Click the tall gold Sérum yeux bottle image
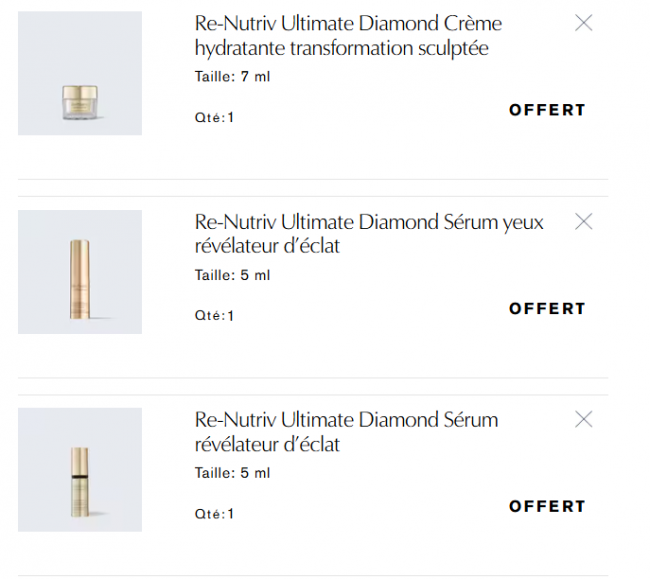 (x=80, y=272)
